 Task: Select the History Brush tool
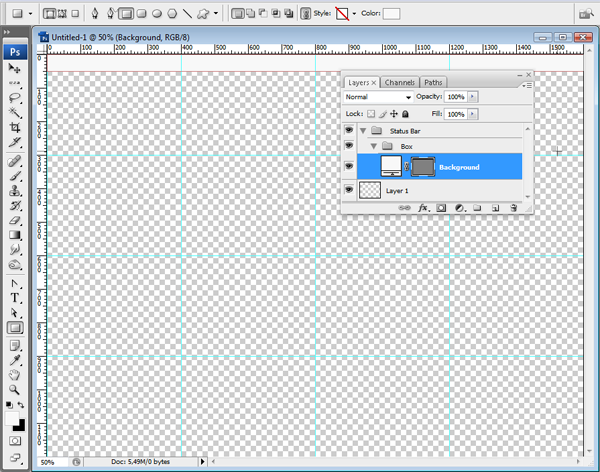coord(15,206)
